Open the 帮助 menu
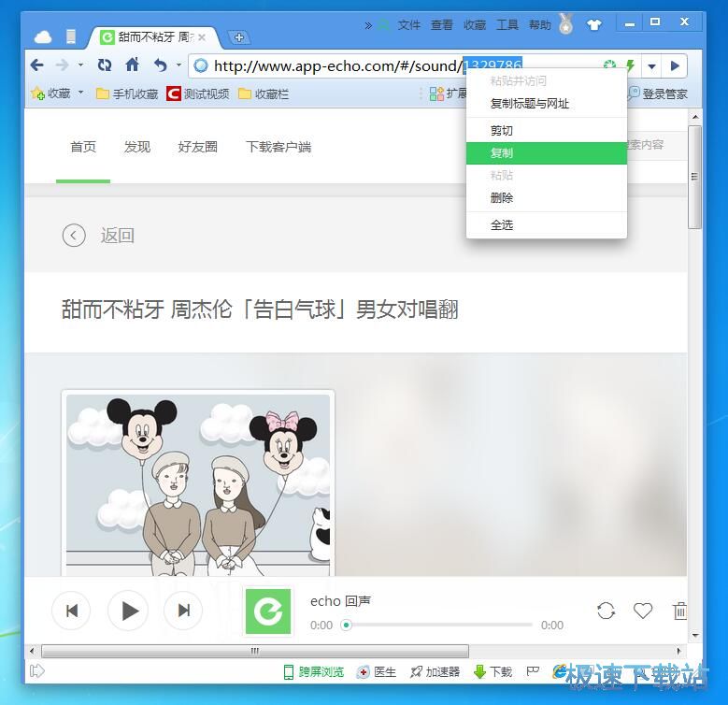The width and height of the screenshot is (728, 705). (x=540, y=24)
